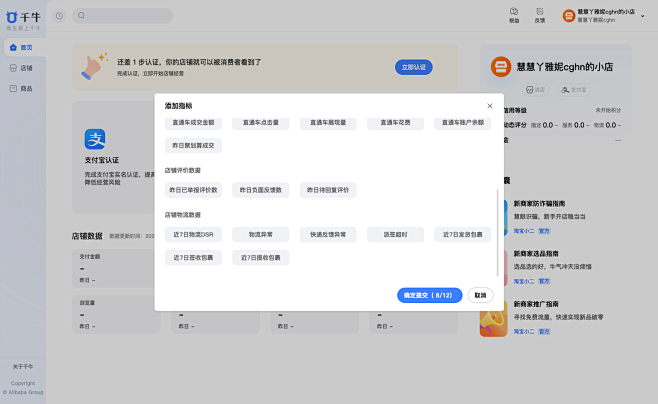Toggle the 昨日负面反馈数 metric
Screen dimensions: 658x404
[259, 189]
